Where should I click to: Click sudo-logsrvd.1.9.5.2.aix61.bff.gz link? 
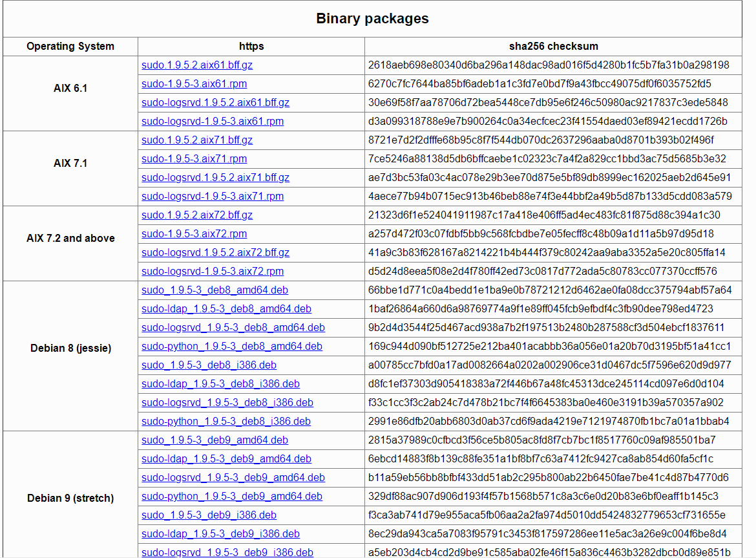click(215, 103)
